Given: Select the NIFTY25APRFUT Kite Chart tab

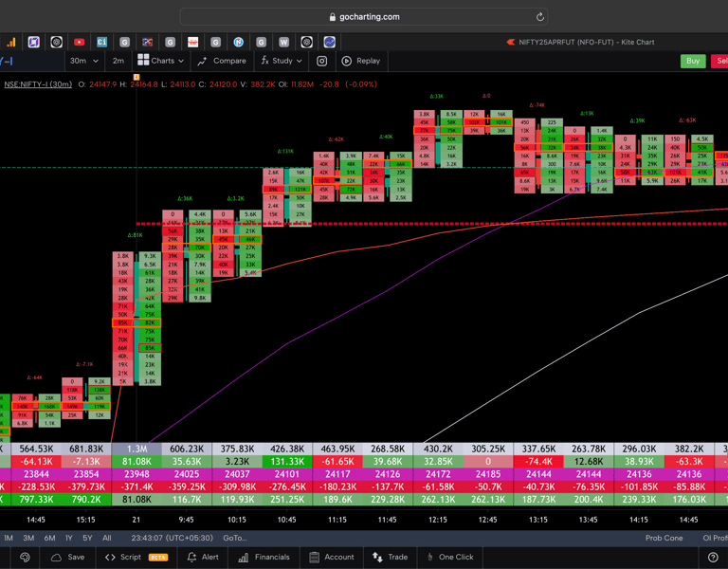Looking at the screenshot, I should coord(580,43).
